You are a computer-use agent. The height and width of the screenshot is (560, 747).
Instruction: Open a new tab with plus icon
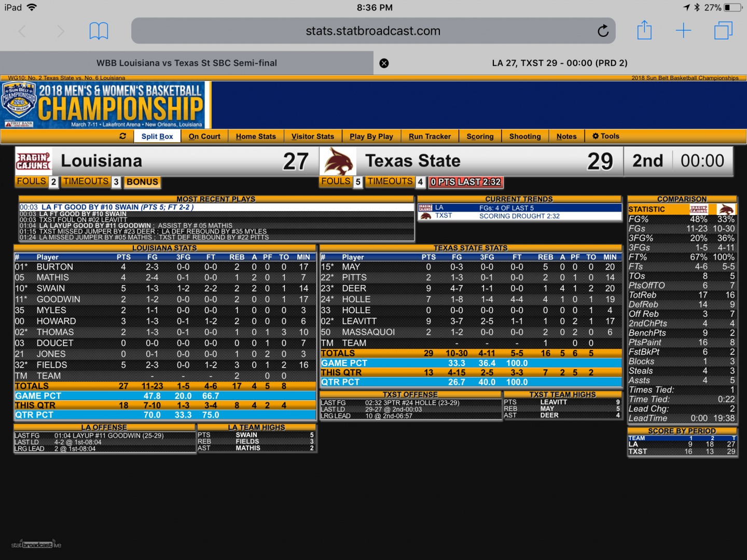[683, 31]
